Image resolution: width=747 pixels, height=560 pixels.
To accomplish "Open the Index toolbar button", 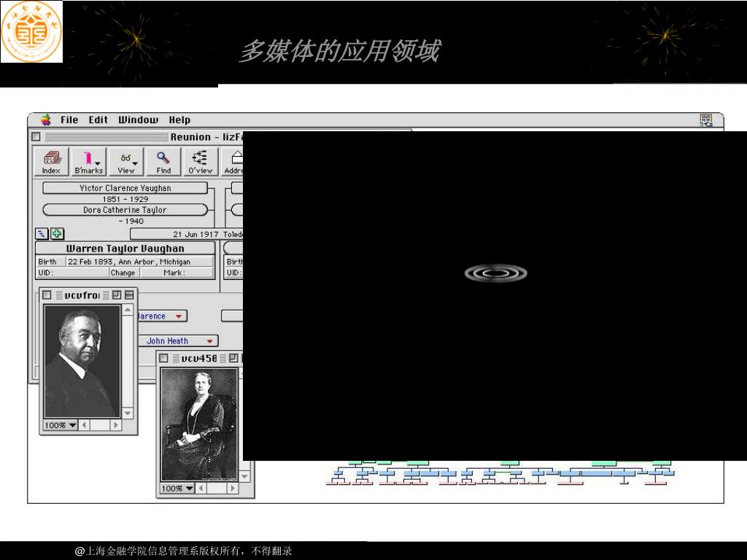I will [x=52, y=162].
